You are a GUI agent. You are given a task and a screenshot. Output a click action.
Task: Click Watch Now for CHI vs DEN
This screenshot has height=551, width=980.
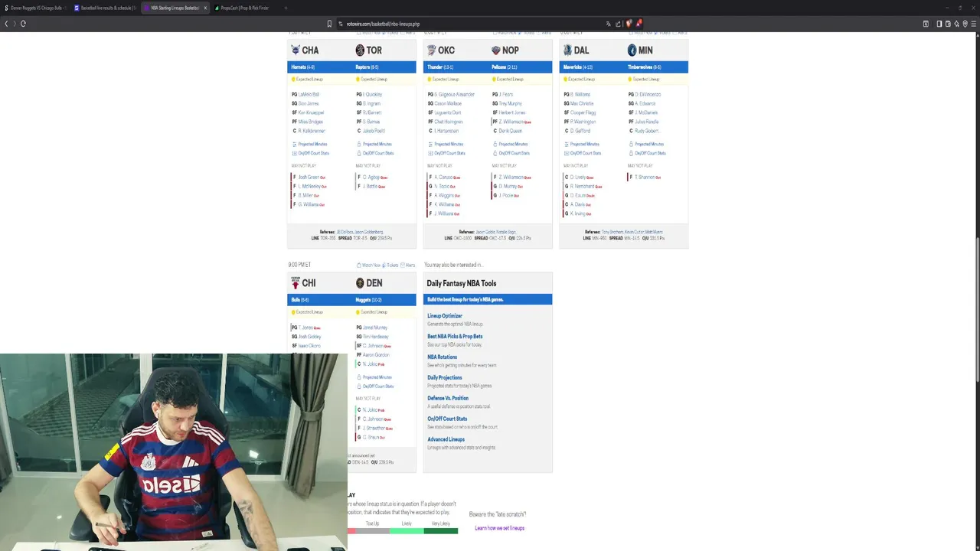tap(368, 265)
